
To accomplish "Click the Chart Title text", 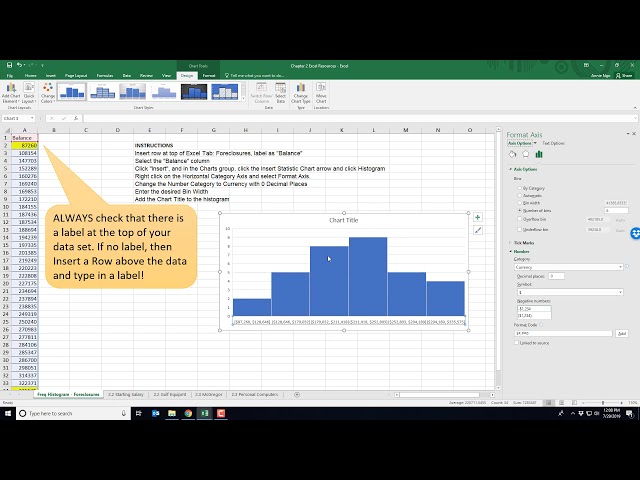I will [x=343, y=220].
